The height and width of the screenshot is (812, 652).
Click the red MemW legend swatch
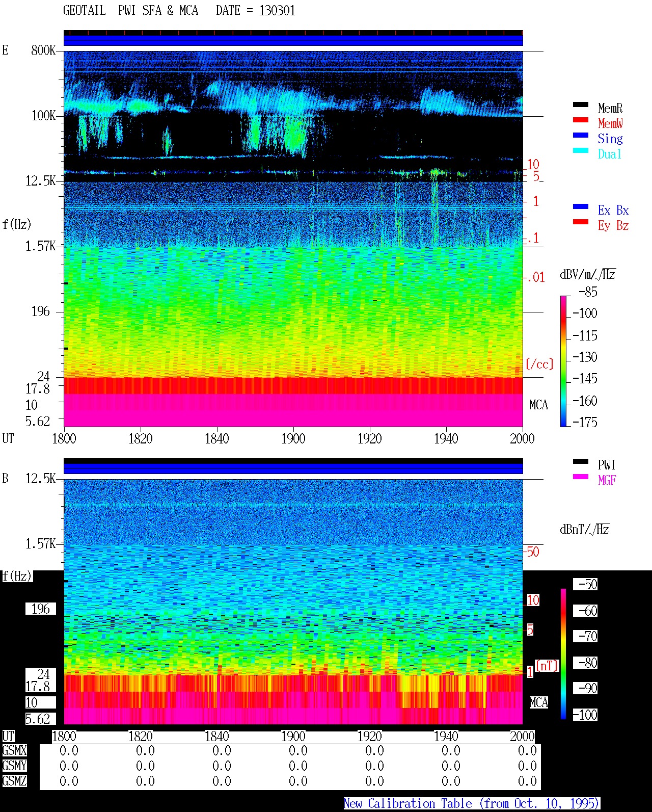pos(581,120)
